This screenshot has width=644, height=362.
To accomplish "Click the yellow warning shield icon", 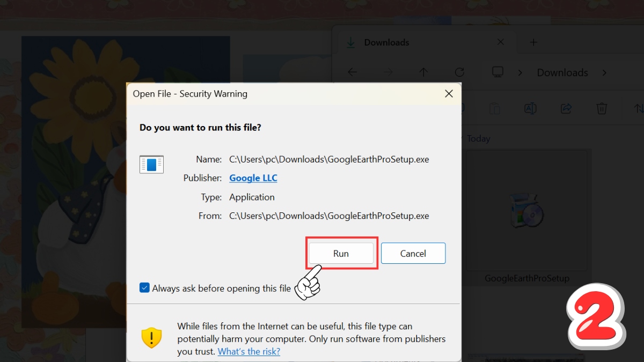I will pyautogui.click(x=152, y=338).
